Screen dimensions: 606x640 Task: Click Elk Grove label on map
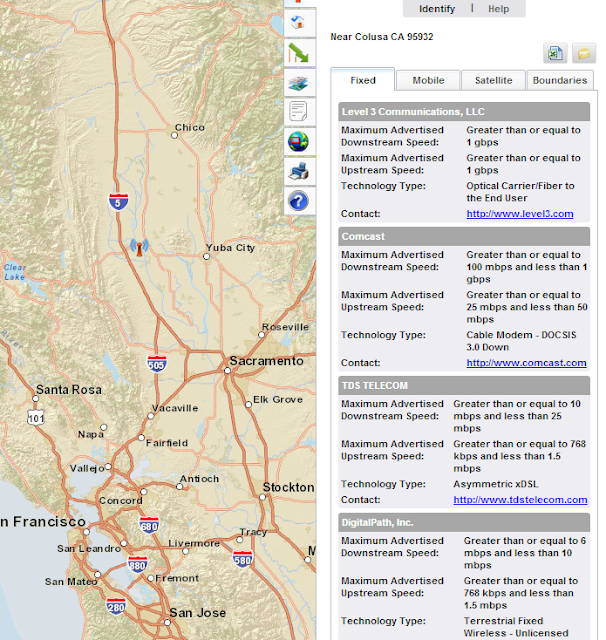[278, 399]
